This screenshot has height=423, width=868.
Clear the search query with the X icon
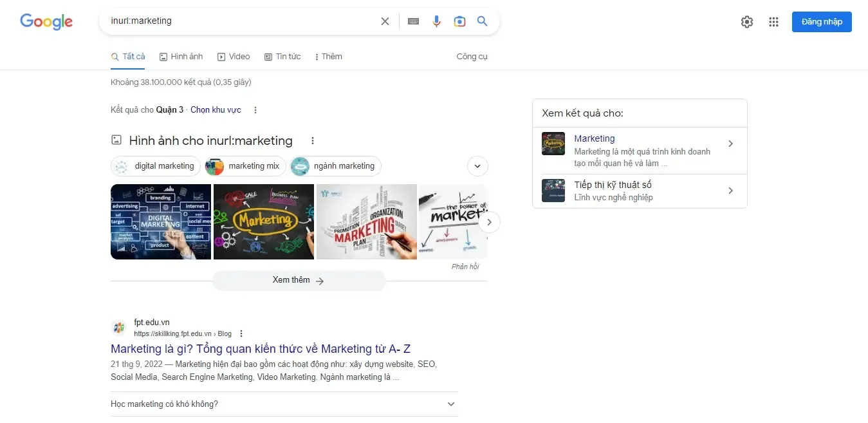pyautogui.click(x=385, y=21)
